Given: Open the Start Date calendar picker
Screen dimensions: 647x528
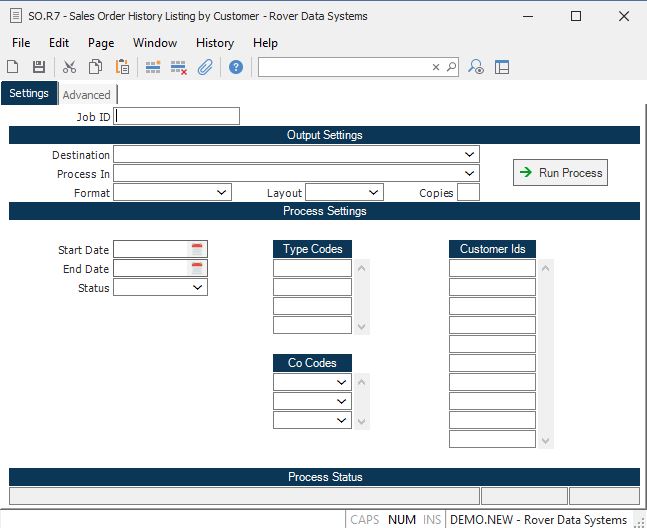Looking at the screenshot, I should (x=197, y=249).
